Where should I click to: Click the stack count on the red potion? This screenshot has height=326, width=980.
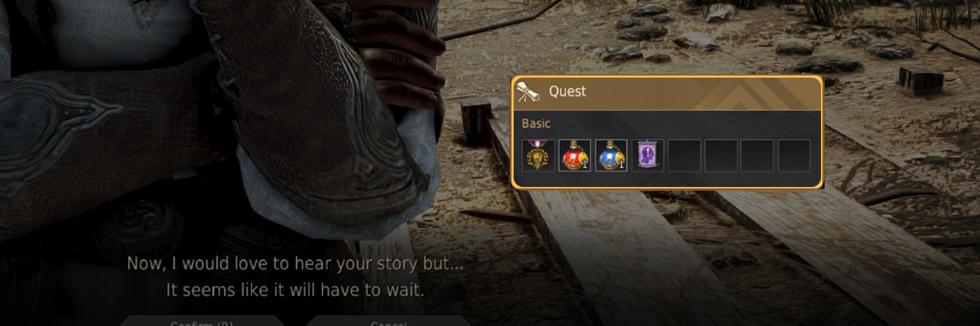click(585, 164)
